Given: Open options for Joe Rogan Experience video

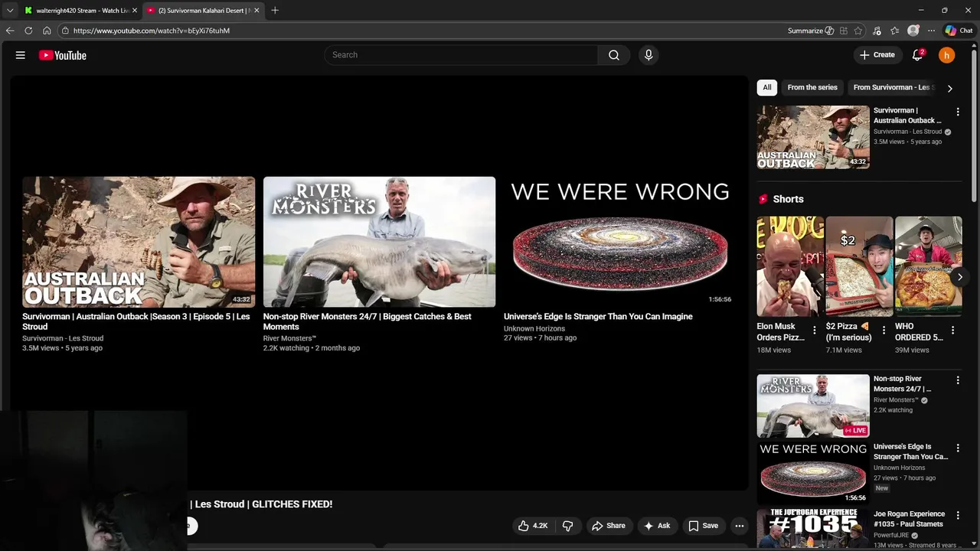Looking at the screenshot, I should click(x=957, y=516).
